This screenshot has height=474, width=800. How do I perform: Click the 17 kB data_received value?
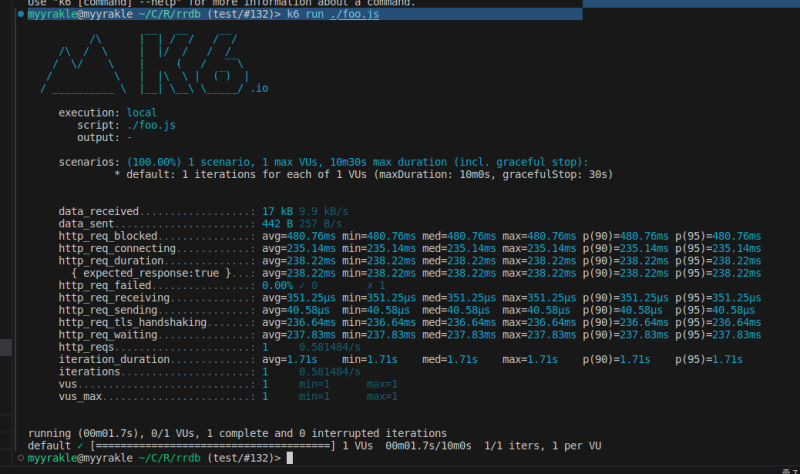tap(277, 212)
